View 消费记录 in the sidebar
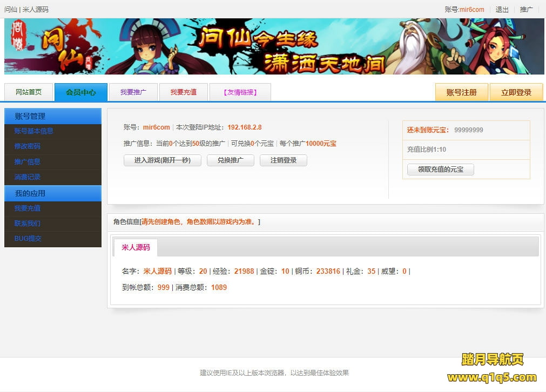The image size is (546, 392). click(27, 177)
